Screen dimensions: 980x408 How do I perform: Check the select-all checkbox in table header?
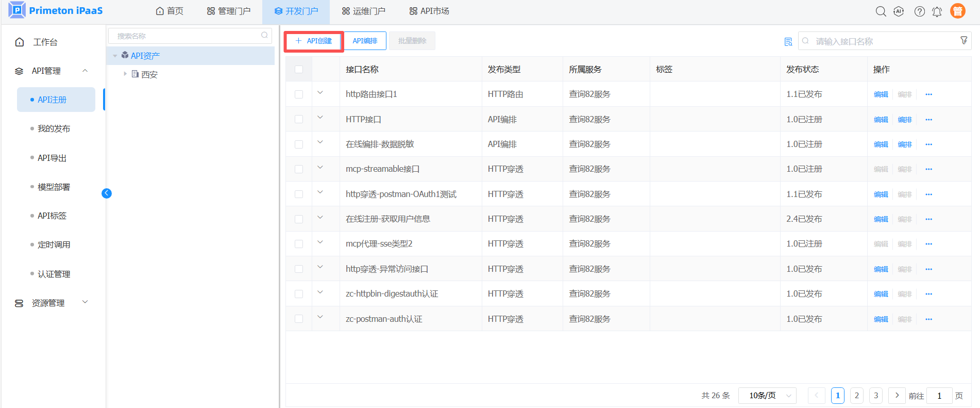coord(299,70)
